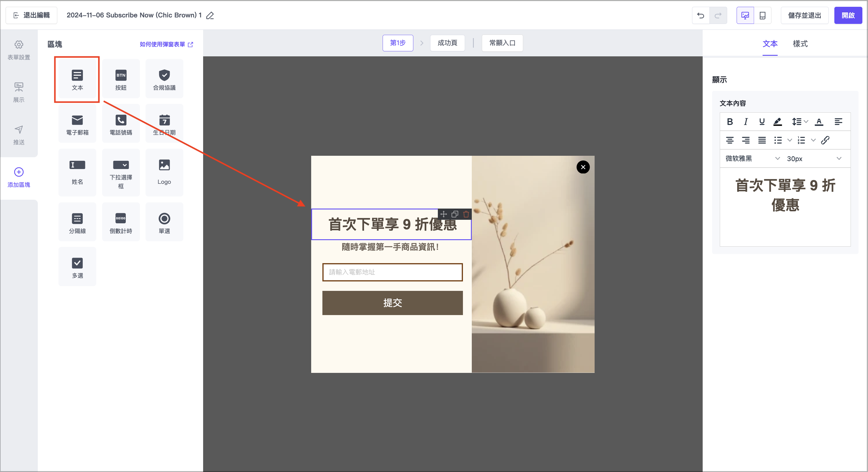
Task: Click the delete trash icon on selected text
Action: 466,214
